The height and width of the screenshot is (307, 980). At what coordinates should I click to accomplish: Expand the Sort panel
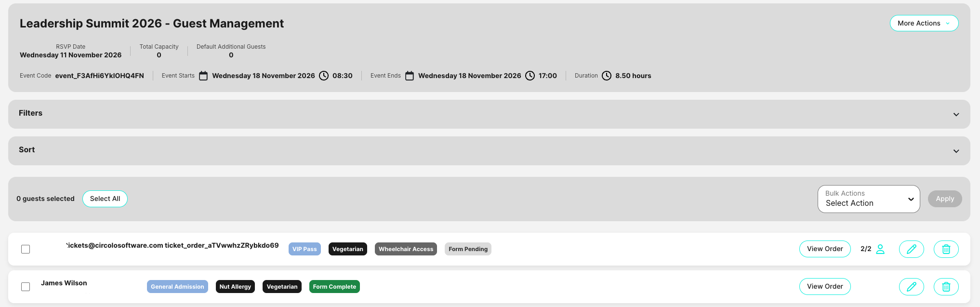click(489, 150)
